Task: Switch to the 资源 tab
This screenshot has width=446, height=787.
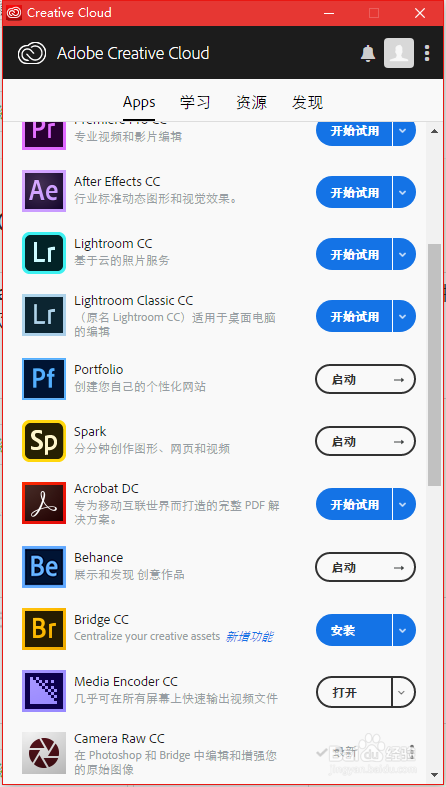Action: (251, 102)
